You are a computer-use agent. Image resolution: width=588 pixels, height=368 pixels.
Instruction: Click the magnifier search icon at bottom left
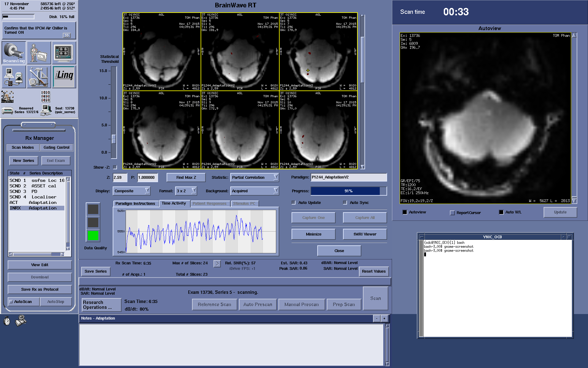click(21, 320)
